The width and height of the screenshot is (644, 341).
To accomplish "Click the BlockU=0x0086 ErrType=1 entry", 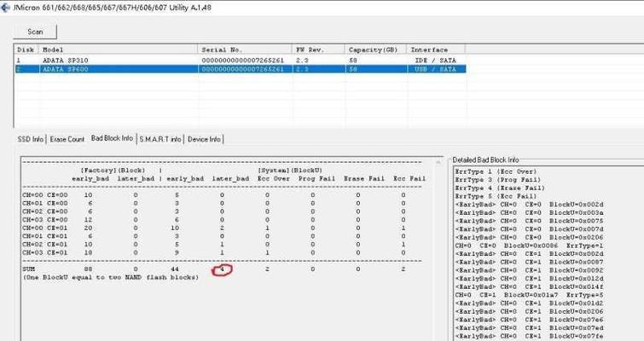I will click(529, 246).
